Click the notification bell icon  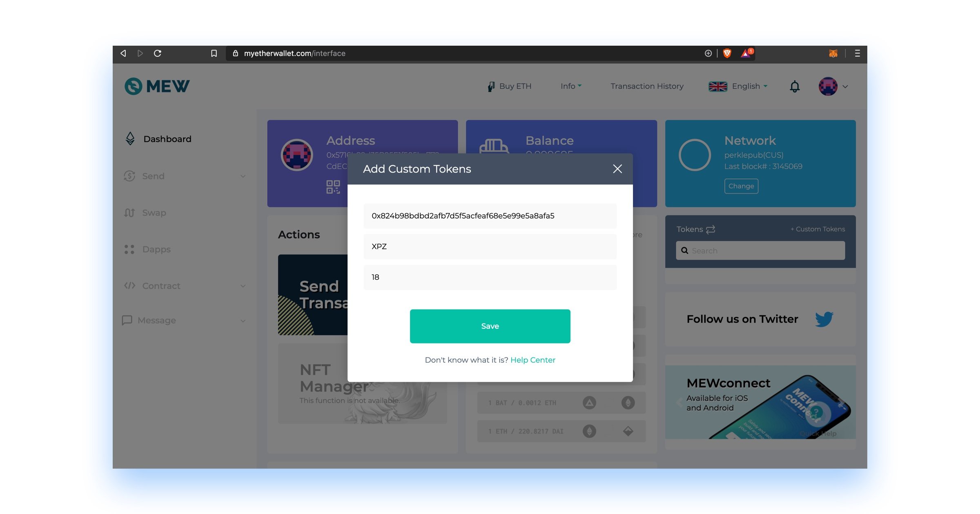(795, 86)
